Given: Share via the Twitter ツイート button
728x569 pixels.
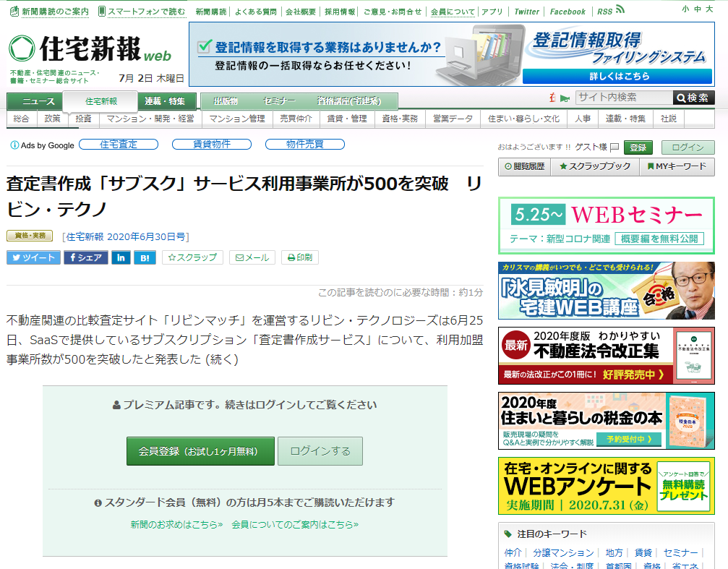Looking at the screenshot, I should pos(33,257).
